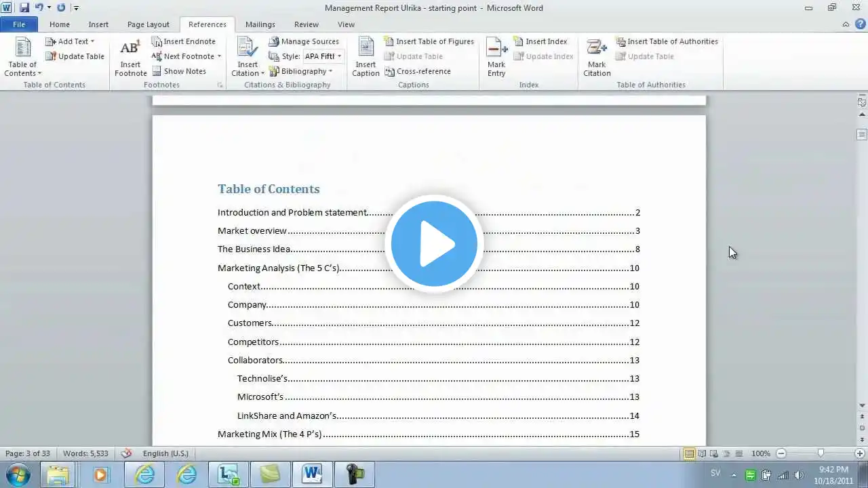Image resolution: width=868 pixels, height=488 pixels.
Task: Click the zoom slider handle
Action: [x=821, y=453]
